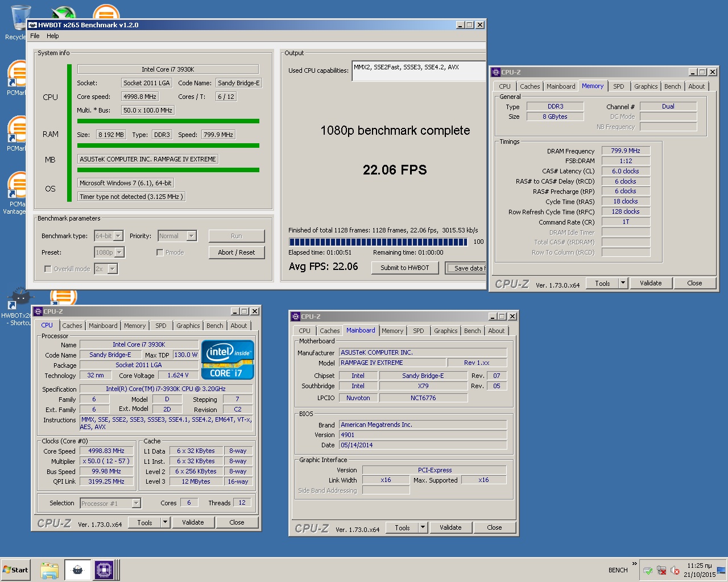Screen dimensions: 728x582
Task: Maximize the HWBOT x265 Benchmark window
Action: coord(470,25)
